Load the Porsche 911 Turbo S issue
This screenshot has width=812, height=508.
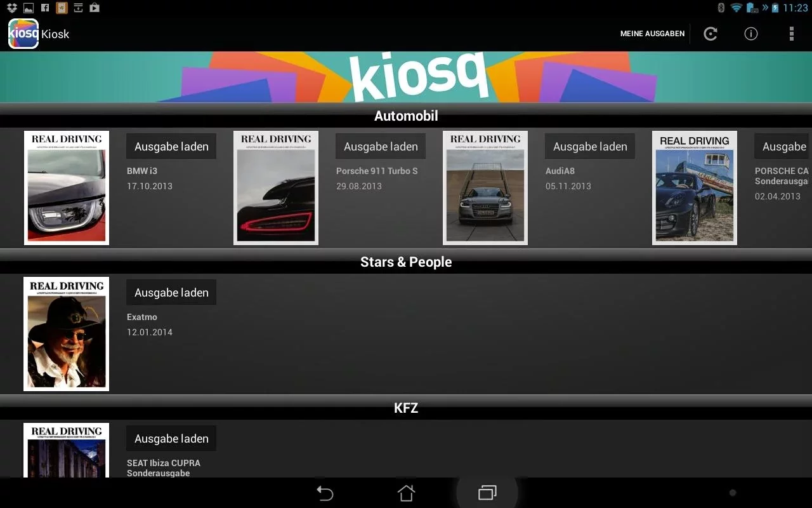tap(381, 146)
